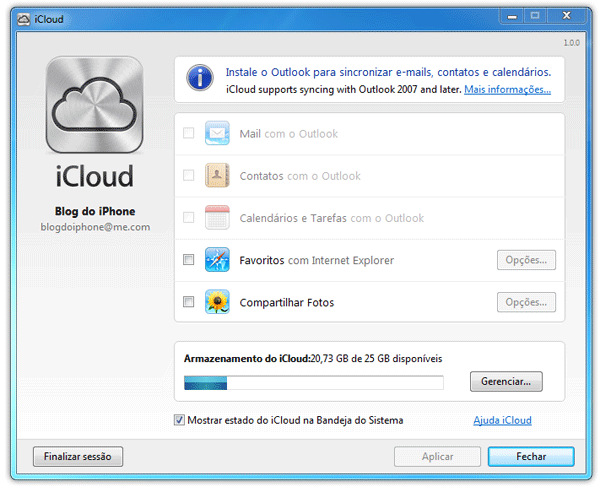
Task: Click the large iCloud logo
Action: pyautogui.click(x=95, y=105)
